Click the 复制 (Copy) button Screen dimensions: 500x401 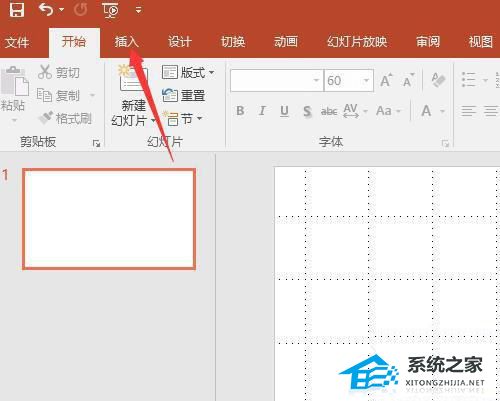[x=59, y=96]
